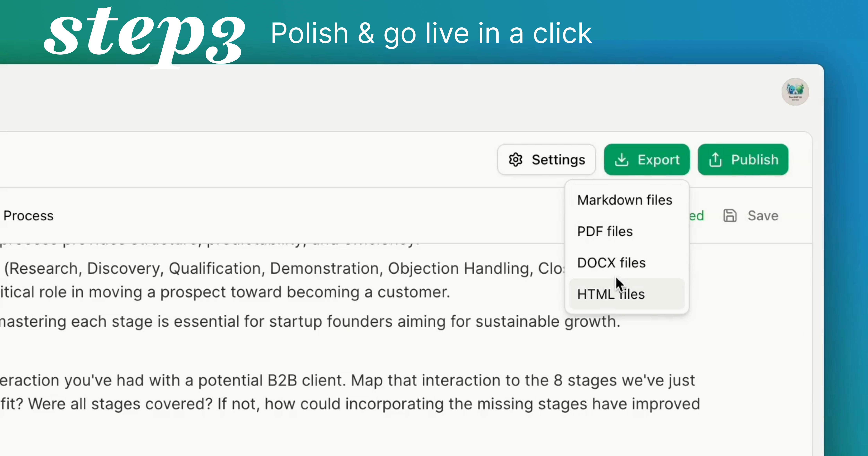868x456 pixels.
Task: Open the Settings button label
Action: point(558,160)
